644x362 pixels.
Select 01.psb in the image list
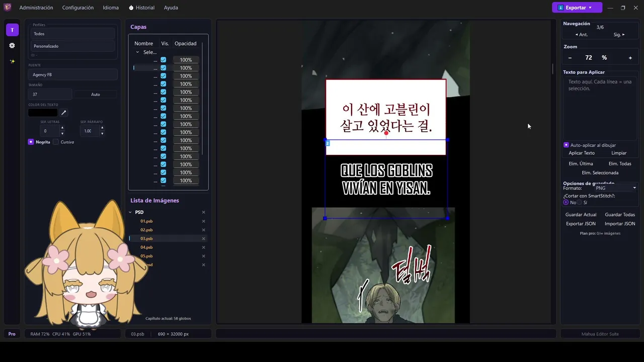pyautogui.click(x=146, y=221)
